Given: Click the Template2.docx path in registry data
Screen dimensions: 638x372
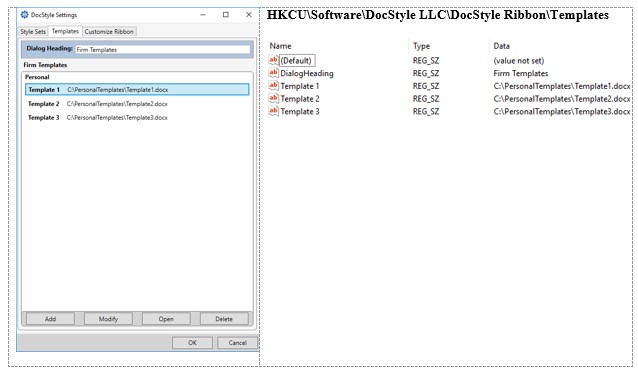Looking at the screenshot, I should click(562, 98).
